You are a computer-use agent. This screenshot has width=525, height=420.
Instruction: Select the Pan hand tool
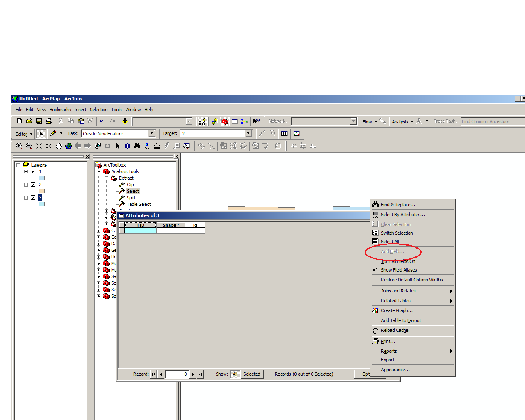click(x=59, y=146)
